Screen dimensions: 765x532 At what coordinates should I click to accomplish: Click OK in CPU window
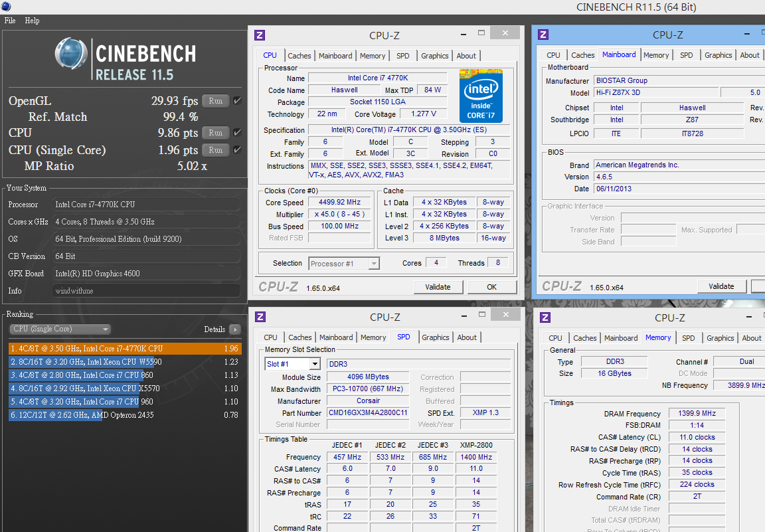pos(492,287)
